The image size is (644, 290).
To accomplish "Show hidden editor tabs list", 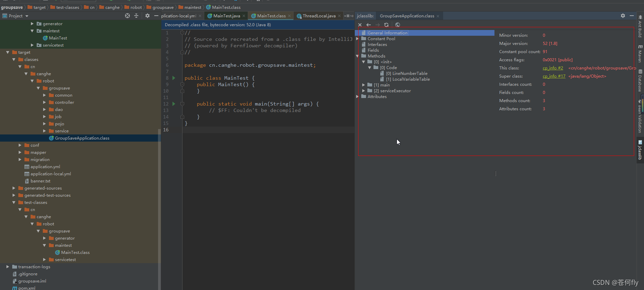I will [349, 16].
